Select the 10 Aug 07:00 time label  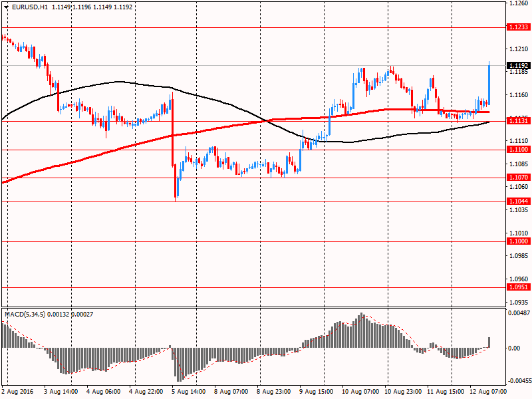point(360,392)
